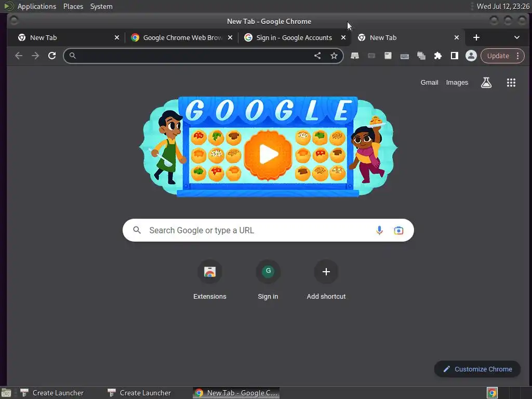Viewport: 532px width, 399px height.
Task: Click the show desktop icon in bottom panel
Action: pyautogui.click(x=6, y=393)
